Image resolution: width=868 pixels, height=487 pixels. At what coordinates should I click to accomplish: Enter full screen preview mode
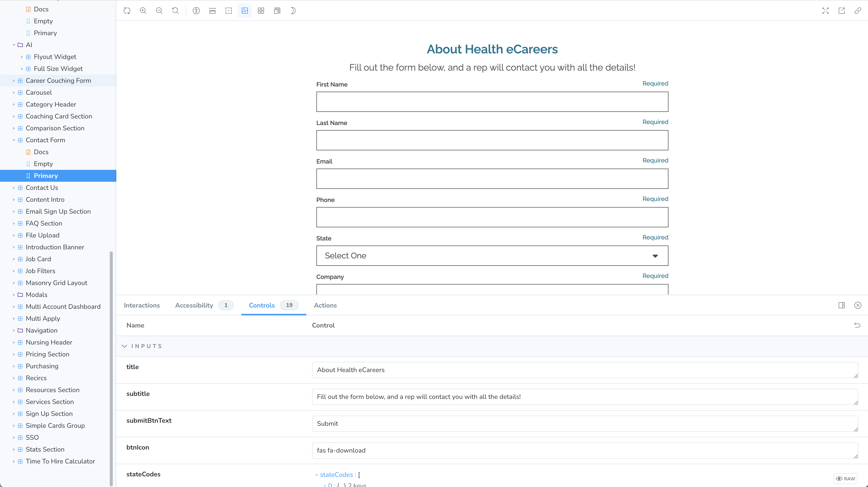(825, 11)
